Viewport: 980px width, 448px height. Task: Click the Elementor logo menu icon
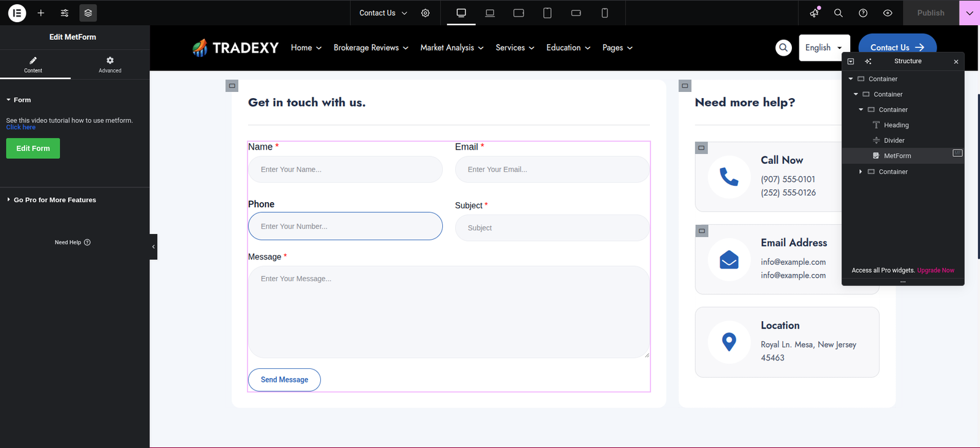click(17, 13)
